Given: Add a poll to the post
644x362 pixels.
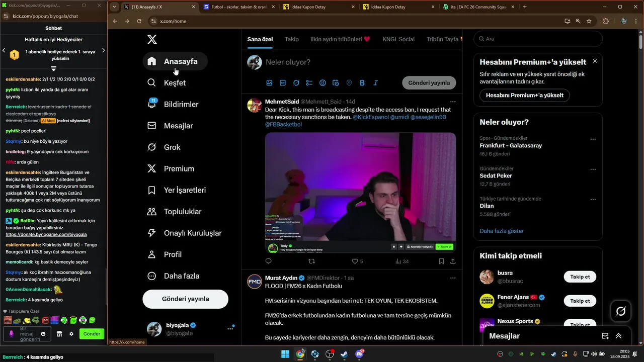Looking at the screenshot, I should (x=309, y=83).
